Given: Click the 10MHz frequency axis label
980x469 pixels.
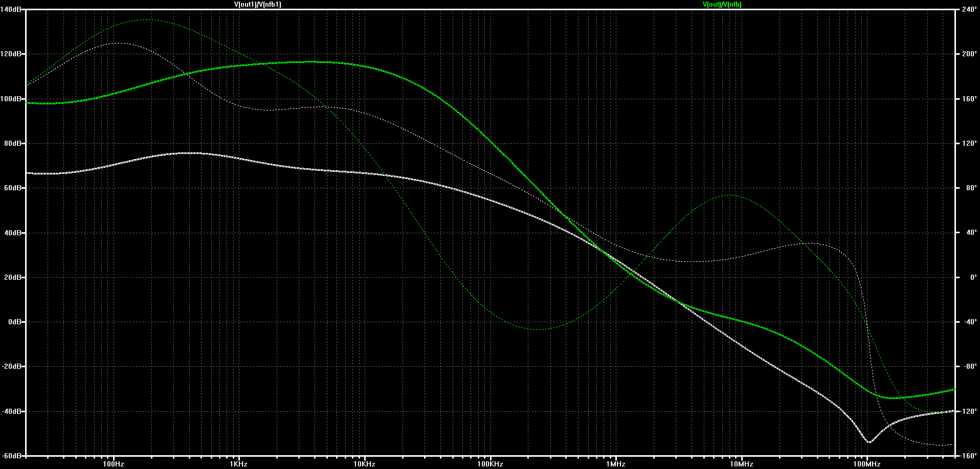Looking at the screenshot, I should pos(741,464).
